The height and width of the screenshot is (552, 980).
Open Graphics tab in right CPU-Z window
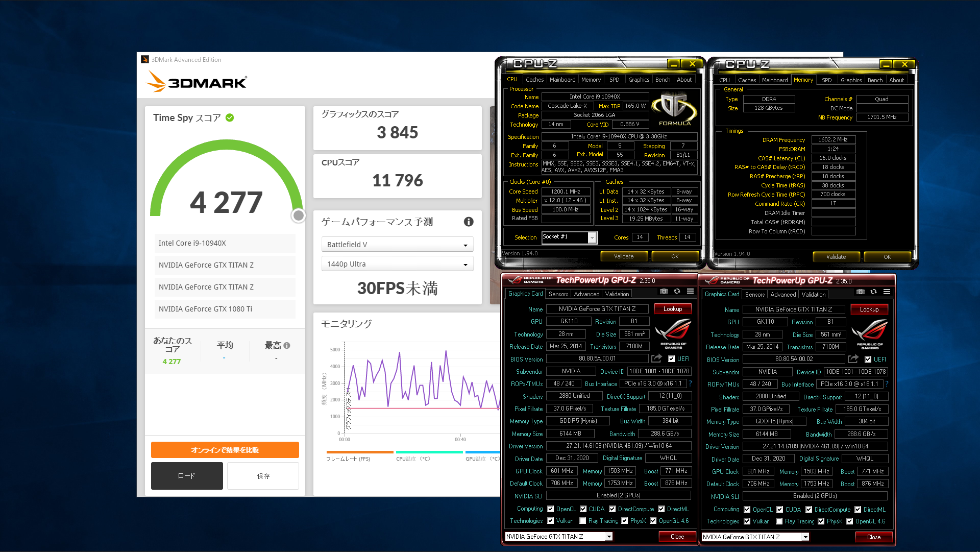(x=851, y=80)
